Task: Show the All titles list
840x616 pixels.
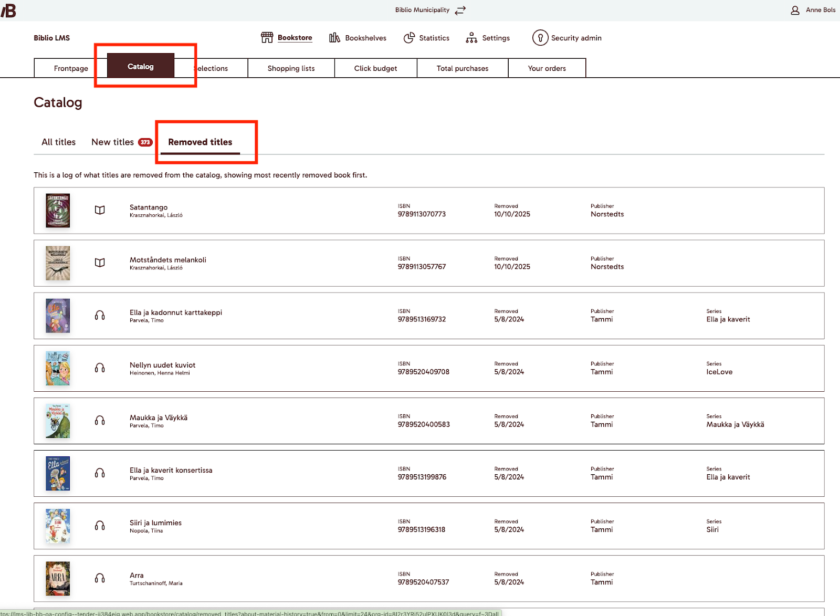Action: [x=58, y=142]
